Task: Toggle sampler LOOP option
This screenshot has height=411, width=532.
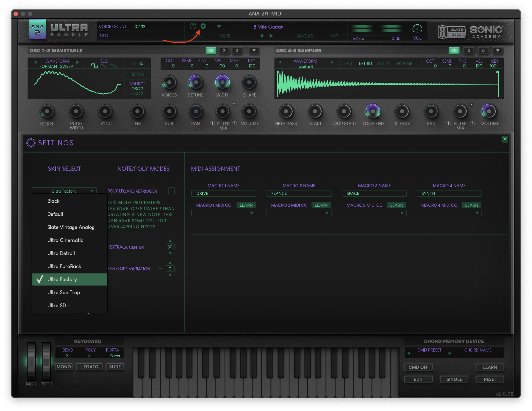Action: 384,64
